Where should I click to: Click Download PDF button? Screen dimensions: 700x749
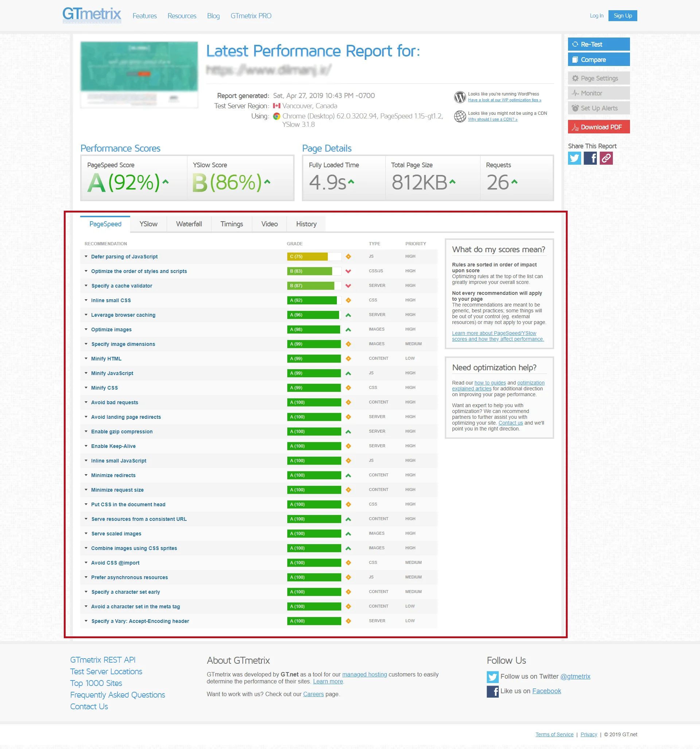598,127
